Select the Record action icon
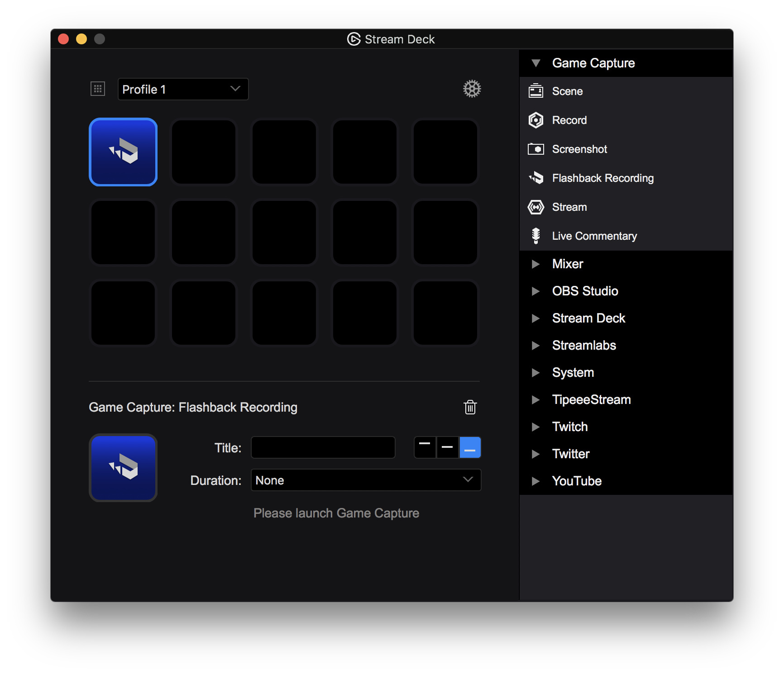 (537, 120)
